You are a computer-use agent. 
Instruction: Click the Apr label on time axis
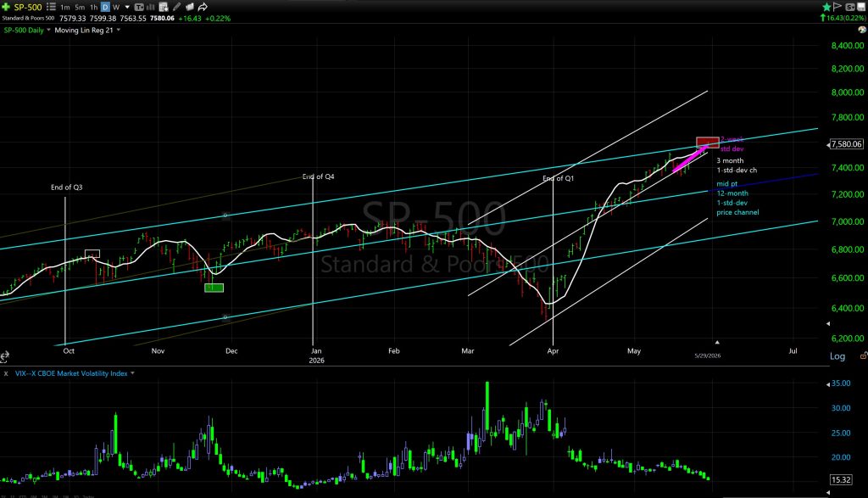coord(553,350)
